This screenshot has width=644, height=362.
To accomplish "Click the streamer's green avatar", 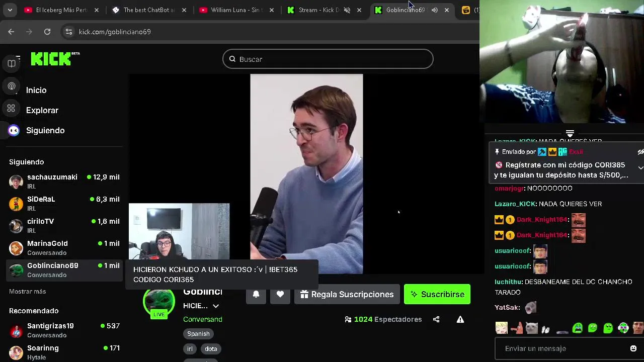I will [159, 302].
